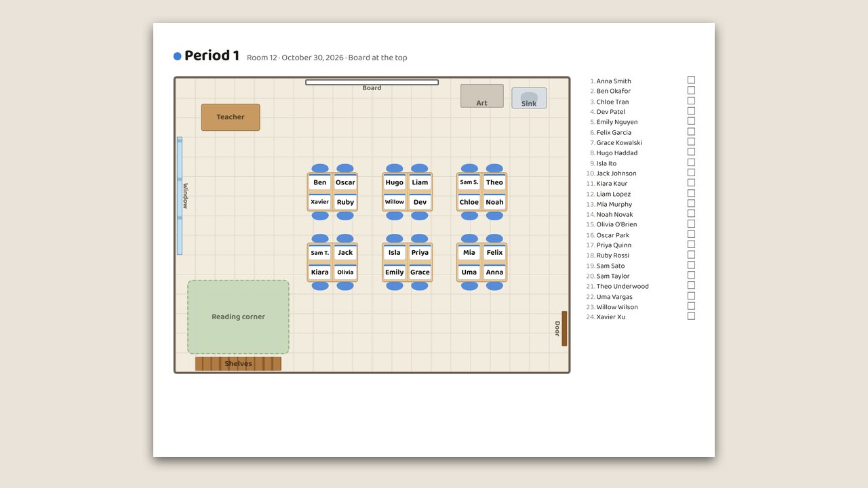Screen dimensions: 868x488
Task: Click the Door on the right wall
Action: pyautogui.click(x=564, y=329)
